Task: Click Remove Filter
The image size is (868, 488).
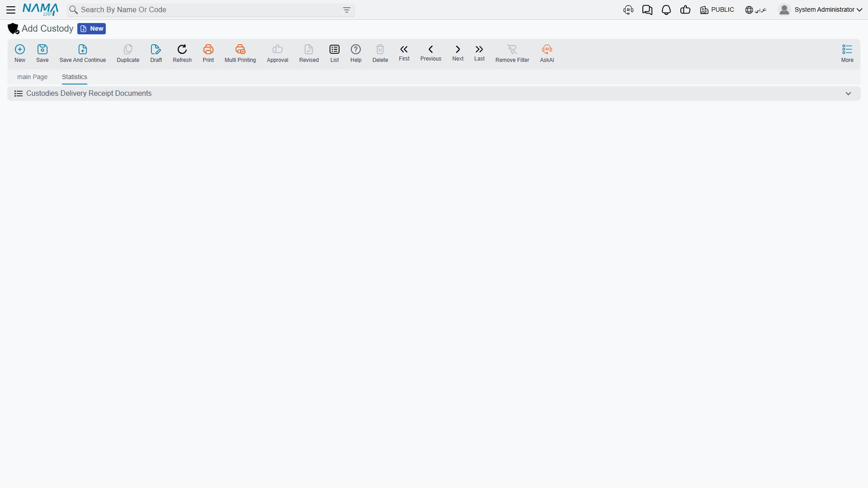Action: (x=512, y=53)
